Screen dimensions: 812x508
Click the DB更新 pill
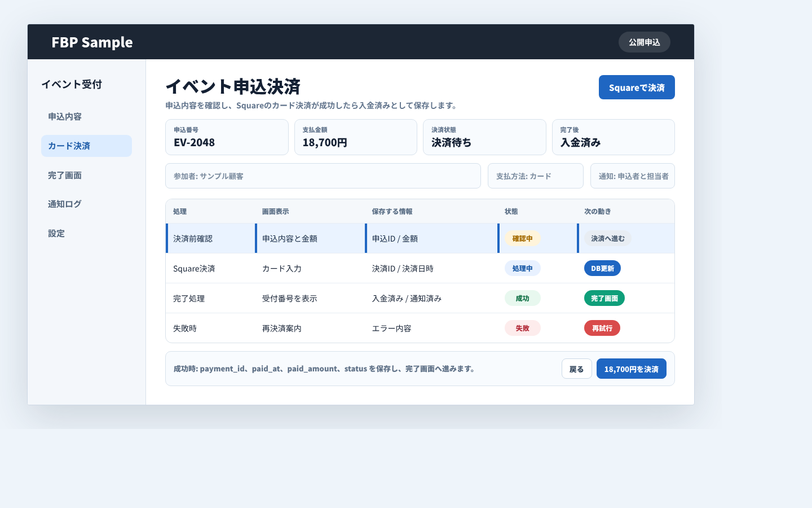(602, 268)
